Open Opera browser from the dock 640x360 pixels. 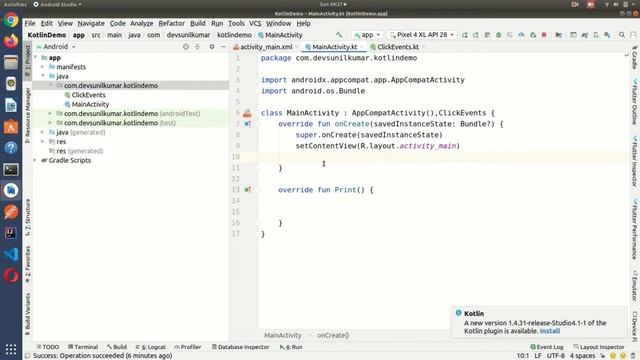(x=11, y=276)
